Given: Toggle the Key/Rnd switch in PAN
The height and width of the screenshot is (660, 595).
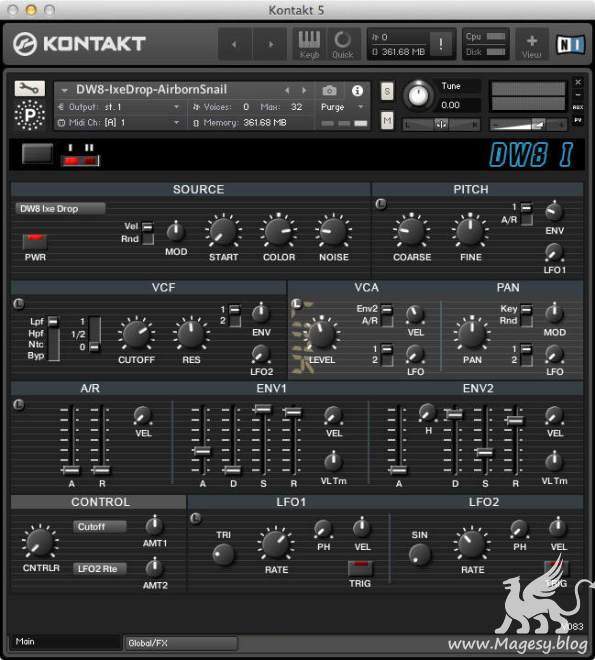Looking at the screenshot, I should [526, 315].
